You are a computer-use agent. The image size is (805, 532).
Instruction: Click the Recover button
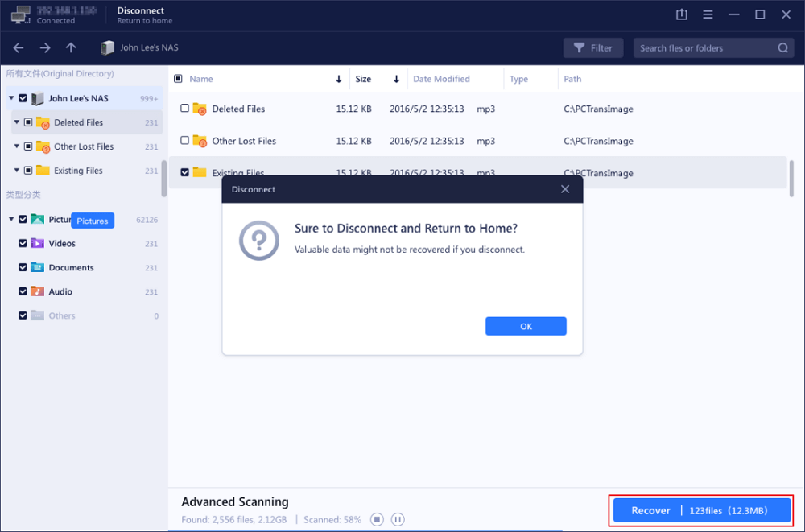point(650,510)
